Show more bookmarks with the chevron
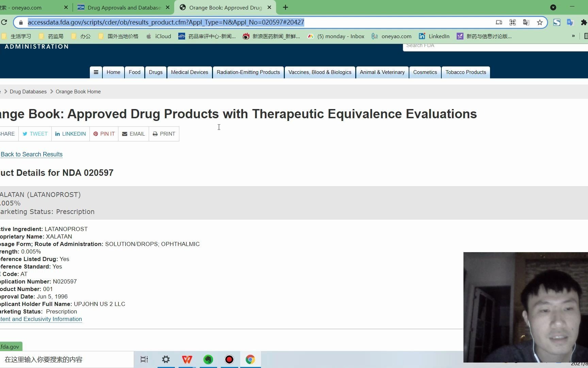Viewport: 588px width, 368px height. click(x=573, y=36)
